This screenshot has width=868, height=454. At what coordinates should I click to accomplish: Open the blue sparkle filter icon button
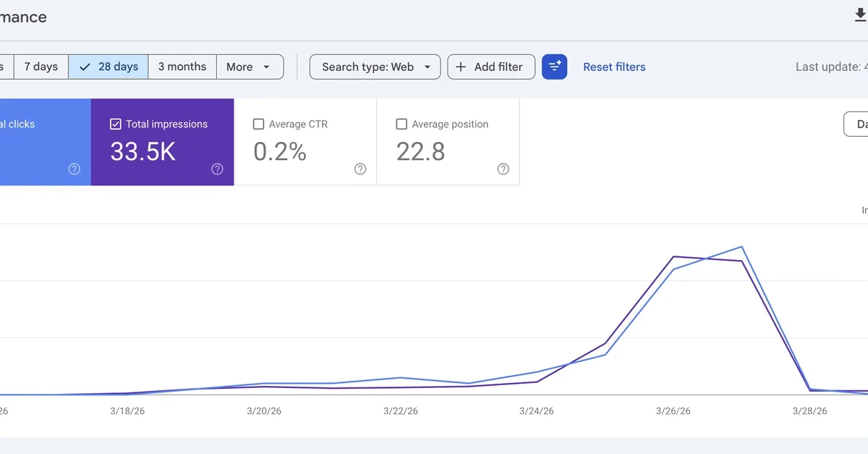554,67
